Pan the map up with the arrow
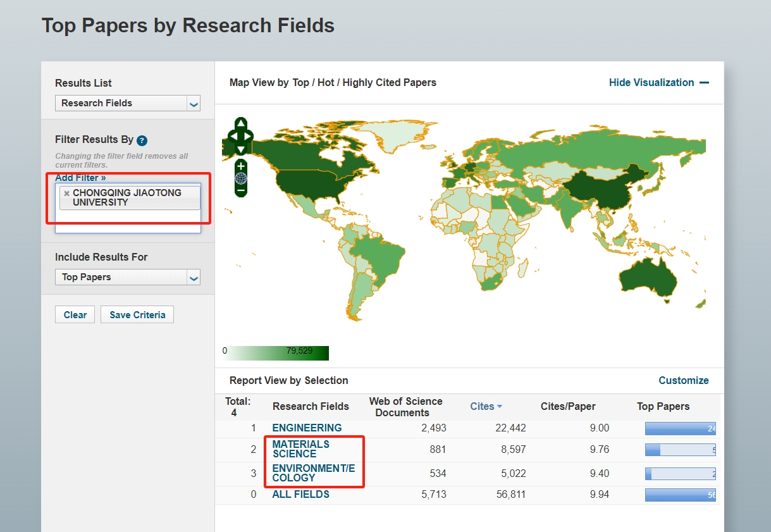 point(240,123)
